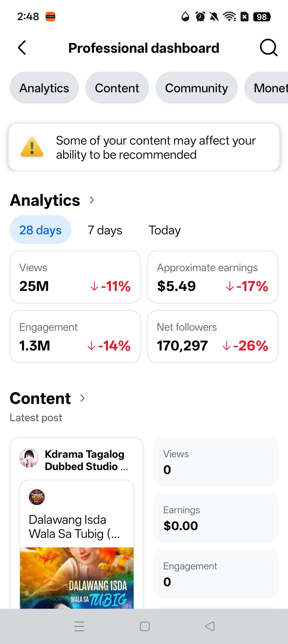Image resolution: width=288 pixels, height=644 pixels.
Task: Tap the back arrow icon
Action: click(22, 48)
